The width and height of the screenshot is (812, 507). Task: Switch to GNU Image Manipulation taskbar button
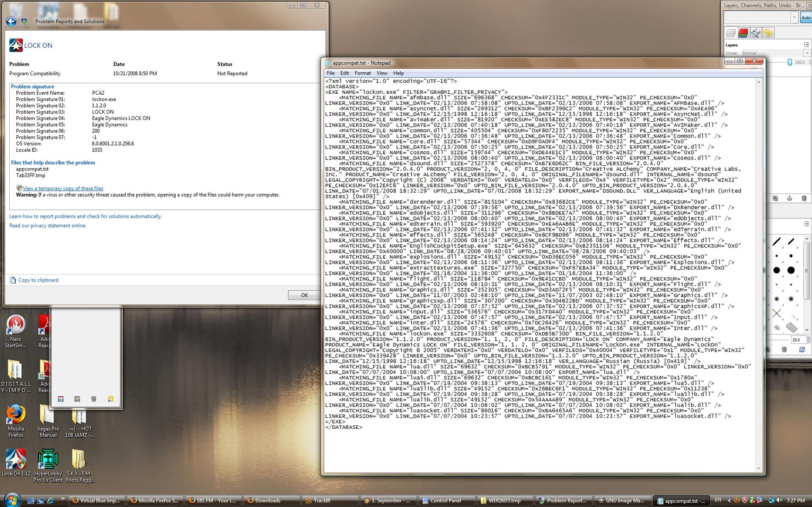622,501
